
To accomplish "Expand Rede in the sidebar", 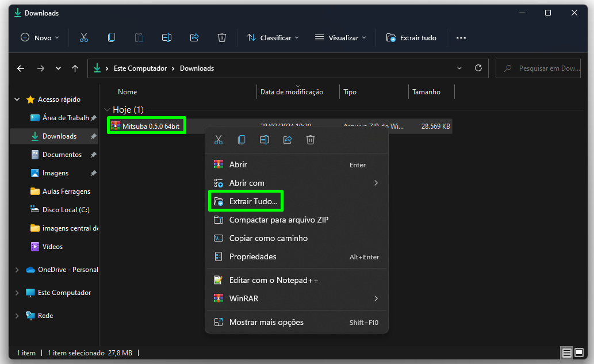I will (x=17, y=316).
